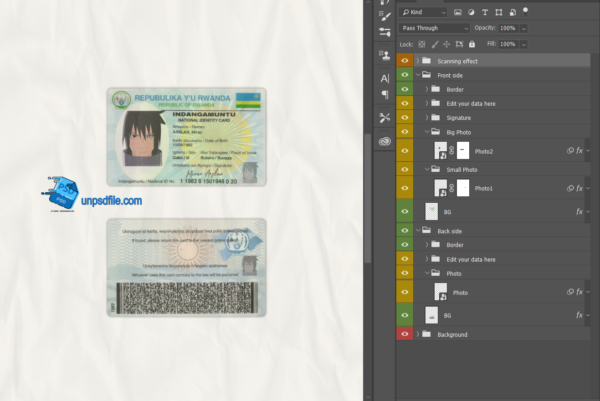The width and height of the screenshot is (600, 401).
Task: Click the adjustment layer filter icon
Action: (x=471, y=13)
